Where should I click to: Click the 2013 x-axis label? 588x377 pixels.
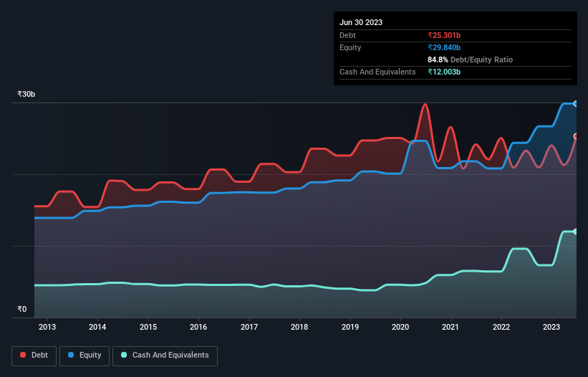click(x=47, y=327)
